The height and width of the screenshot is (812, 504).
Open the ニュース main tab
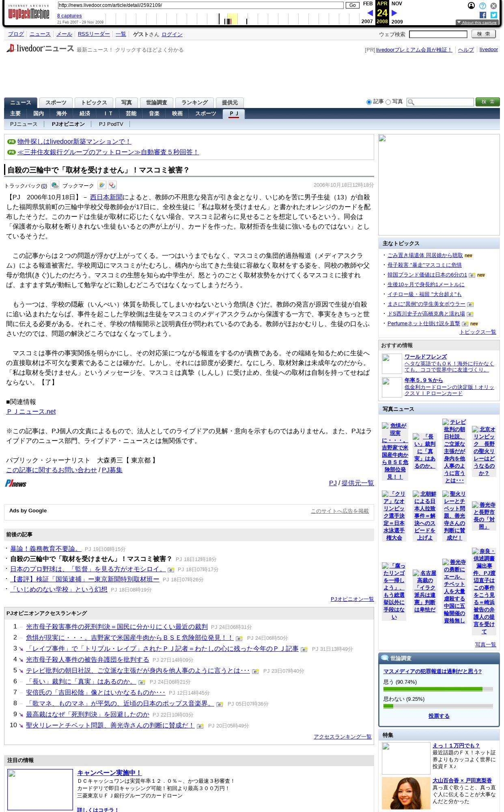tap(21, 103)
